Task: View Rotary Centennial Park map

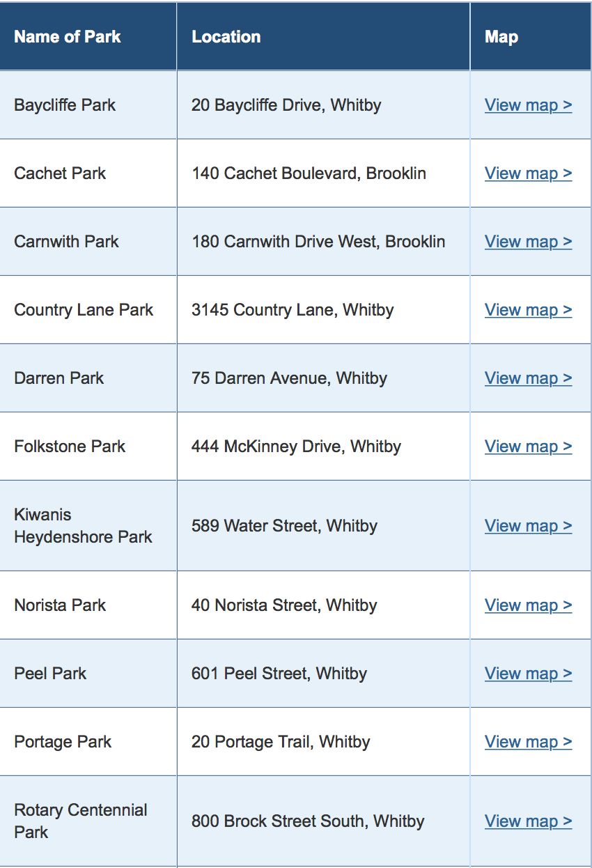Action: (528, 821)
